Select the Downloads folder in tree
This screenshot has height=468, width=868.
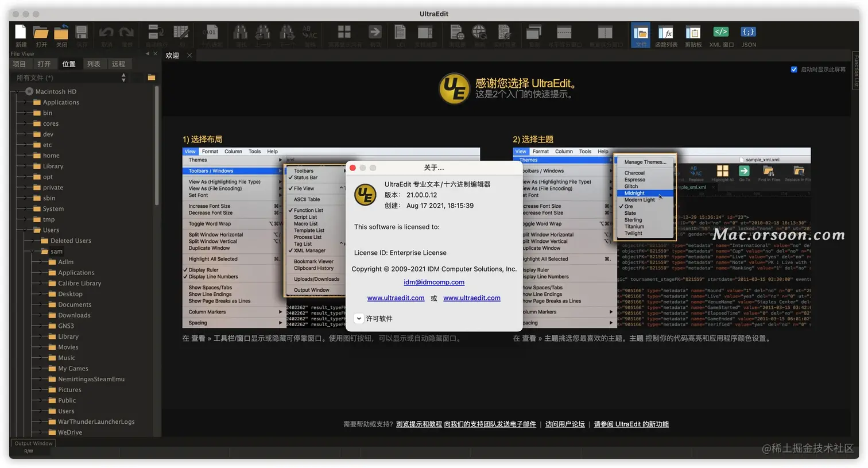(x=74, y=315)
